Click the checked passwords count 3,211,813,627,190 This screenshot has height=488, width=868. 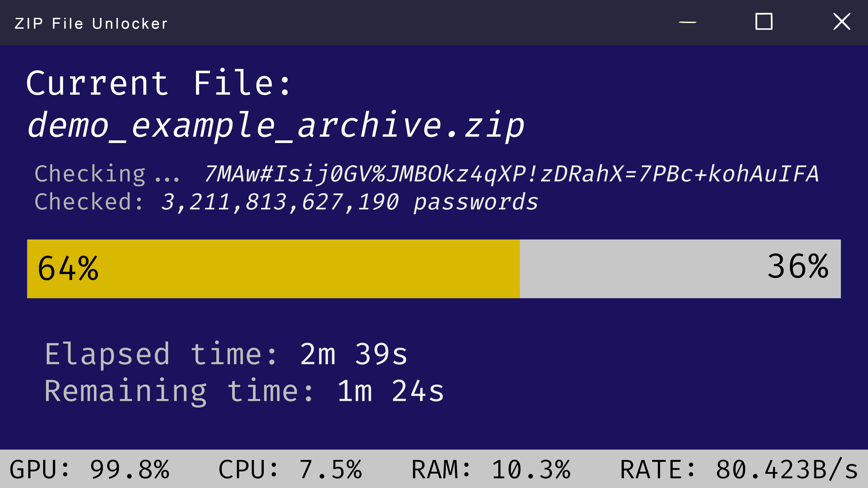tap(280, 202)
